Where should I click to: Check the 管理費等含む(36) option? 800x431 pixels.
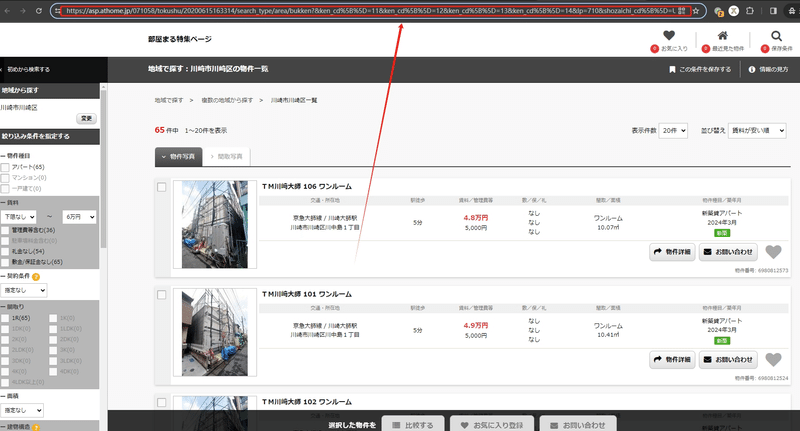pyautogui.click(x=5, y=231)
